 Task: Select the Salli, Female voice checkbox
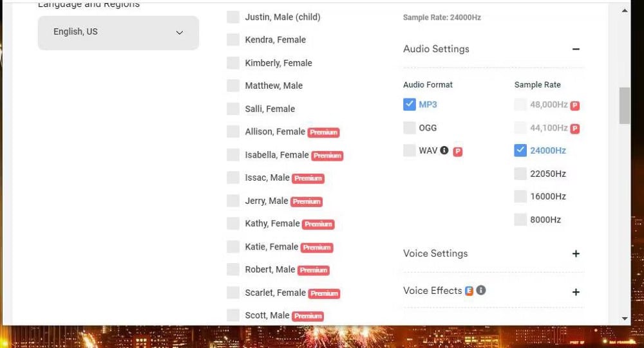(233, 109)
